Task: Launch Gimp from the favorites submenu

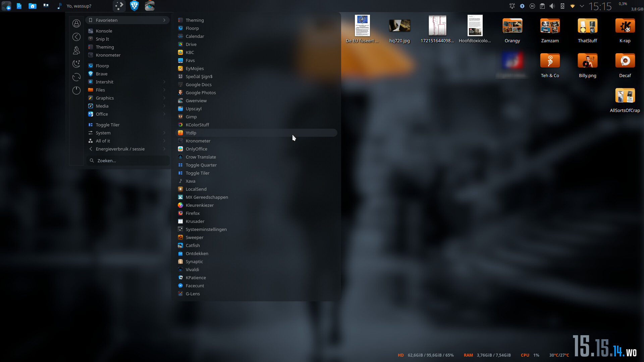Action: click(x=191, y=117)
